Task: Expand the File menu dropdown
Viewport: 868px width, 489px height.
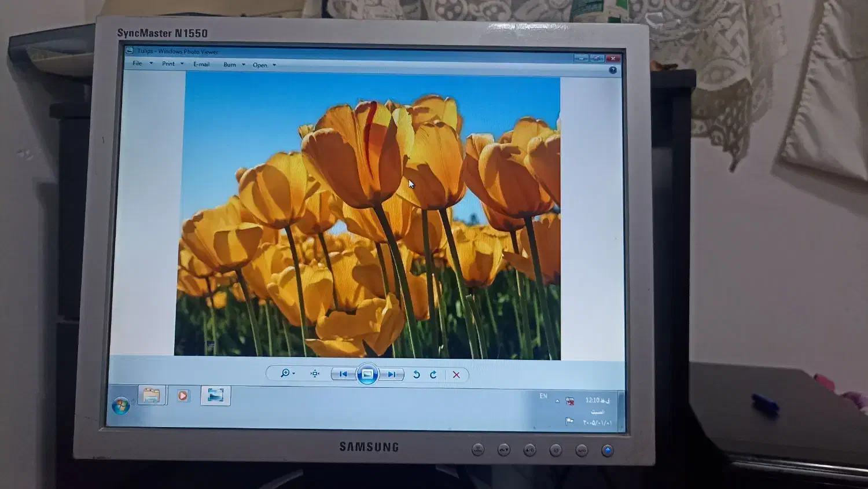Action: tap(142, 63)
